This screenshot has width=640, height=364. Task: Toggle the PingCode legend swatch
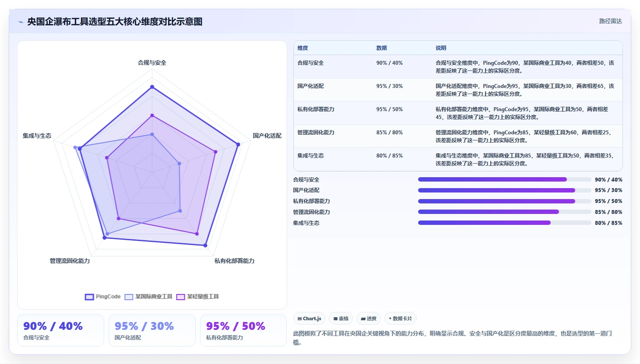(89, 297)
